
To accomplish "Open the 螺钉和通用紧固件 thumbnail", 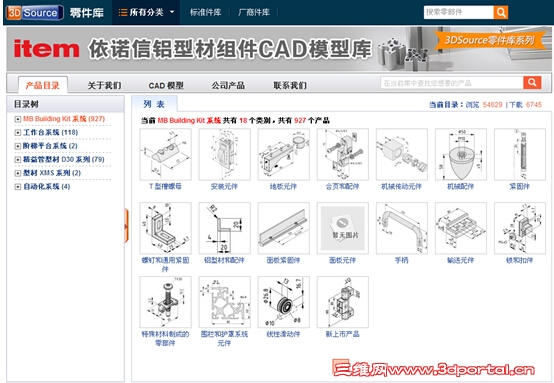I will (166, 228).
